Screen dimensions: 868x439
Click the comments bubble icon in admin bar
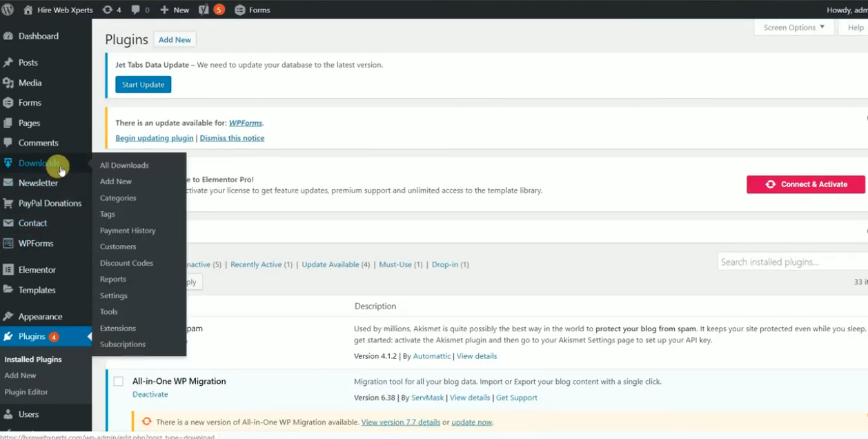[x=136, y=10]
